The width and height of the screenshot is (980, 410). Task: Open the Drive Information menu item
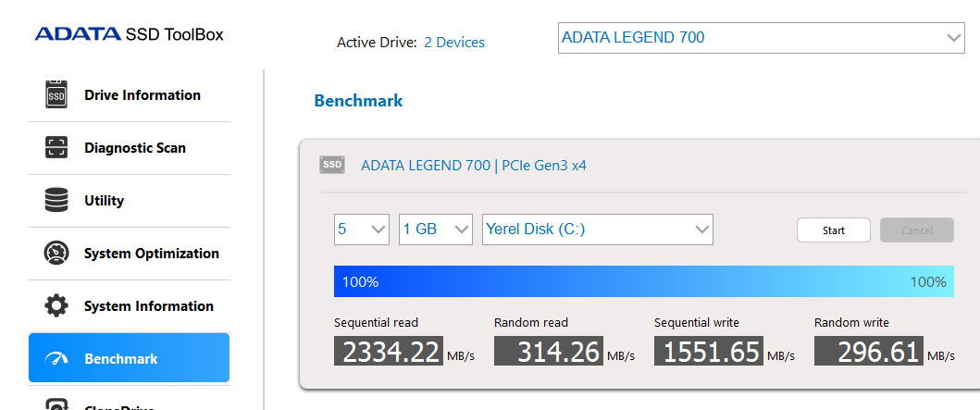[142, 95]
